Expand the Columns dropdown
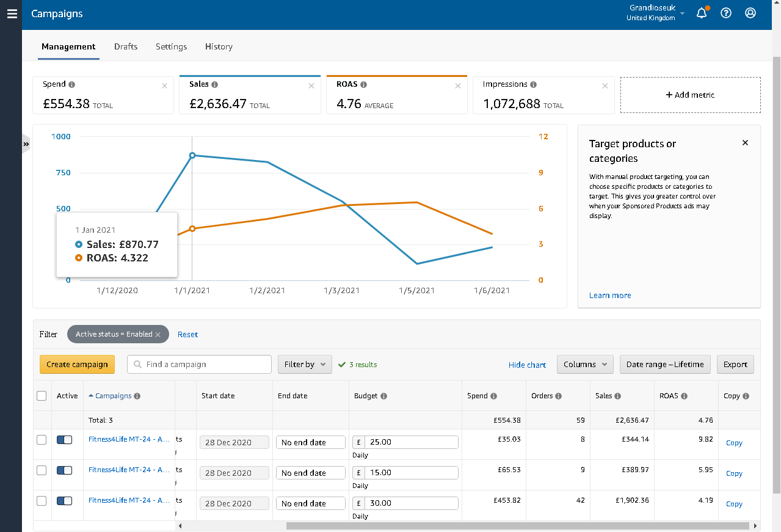This screenshot has width=781, height=532. pos(585,365)
